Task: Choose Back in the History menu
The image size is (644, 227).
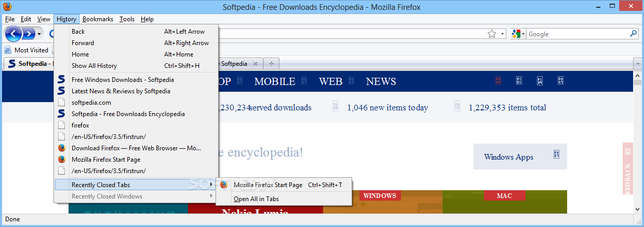Action: coord(137,32)
